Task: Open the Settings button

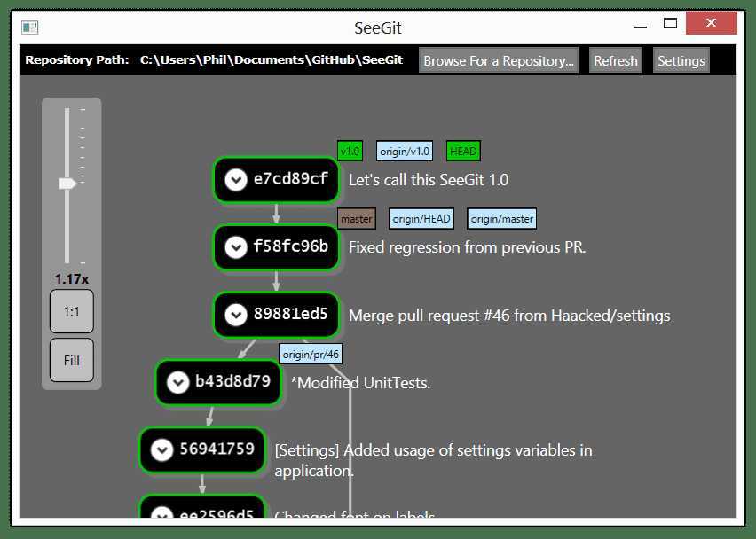Action: [681, 60]
